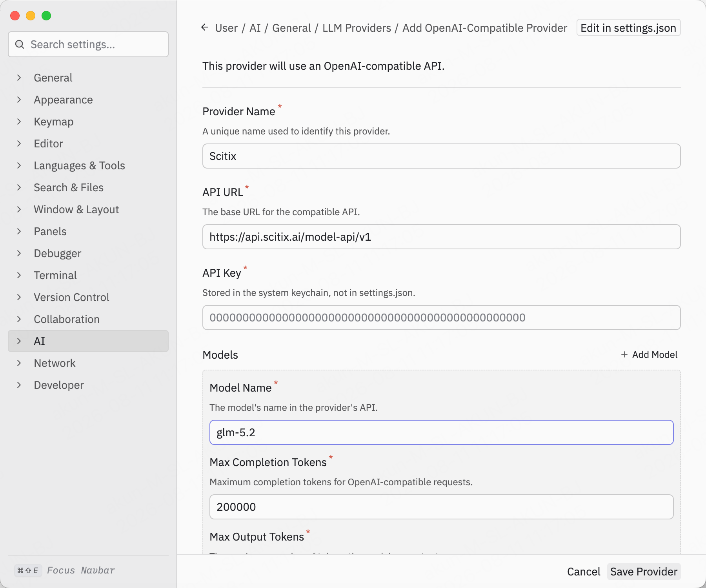Click AI breadcrumb link
Image resolution: width=706 pixels, height=588 pixels.
pos(255,28)
